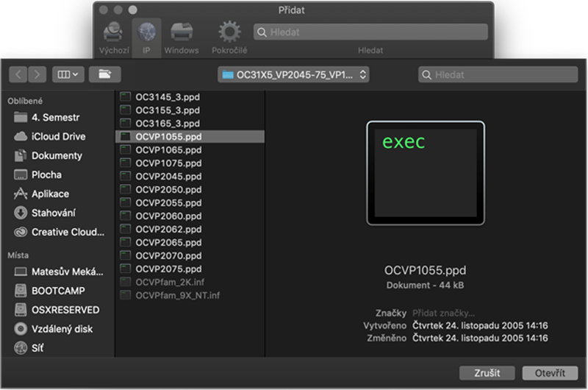Image resolution: width=588 pixels, height=390 pixels.
Task: Select file OCVP2045.ppd
Action: pos(190,177)
